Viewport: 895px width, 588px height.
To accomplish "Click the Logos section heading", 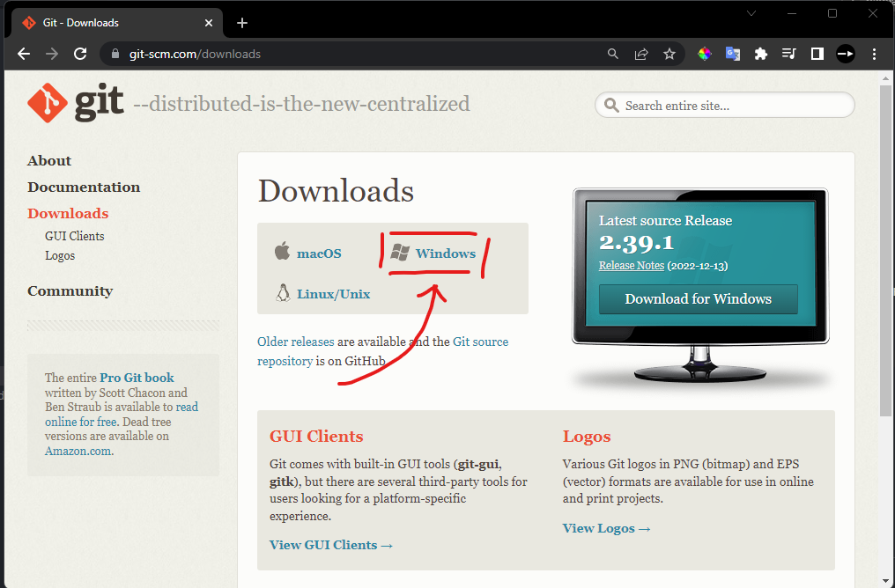I will pos(586,437).
